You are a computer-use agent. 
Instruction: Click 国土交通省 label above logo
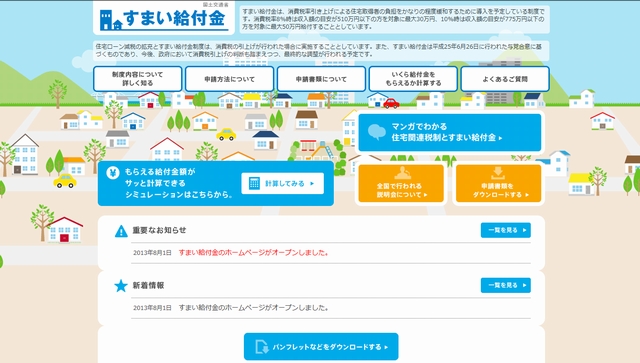pos(216,4)
